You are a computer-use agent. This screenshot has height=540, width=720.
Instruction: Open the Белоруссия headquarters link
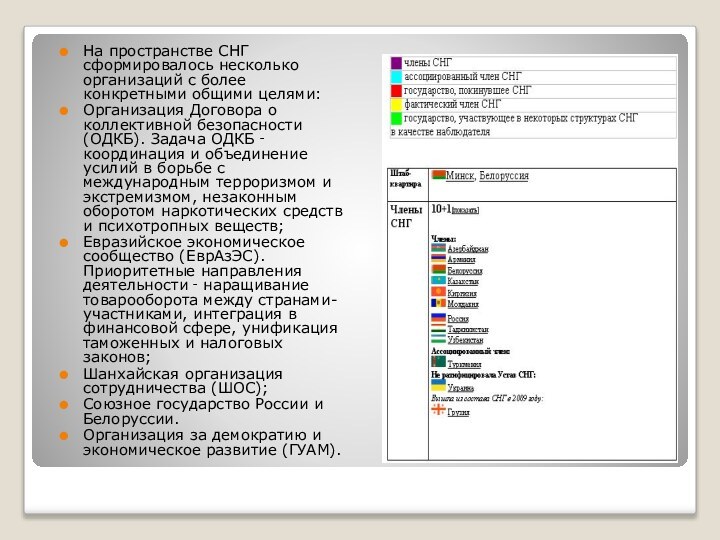coord(505,177)
